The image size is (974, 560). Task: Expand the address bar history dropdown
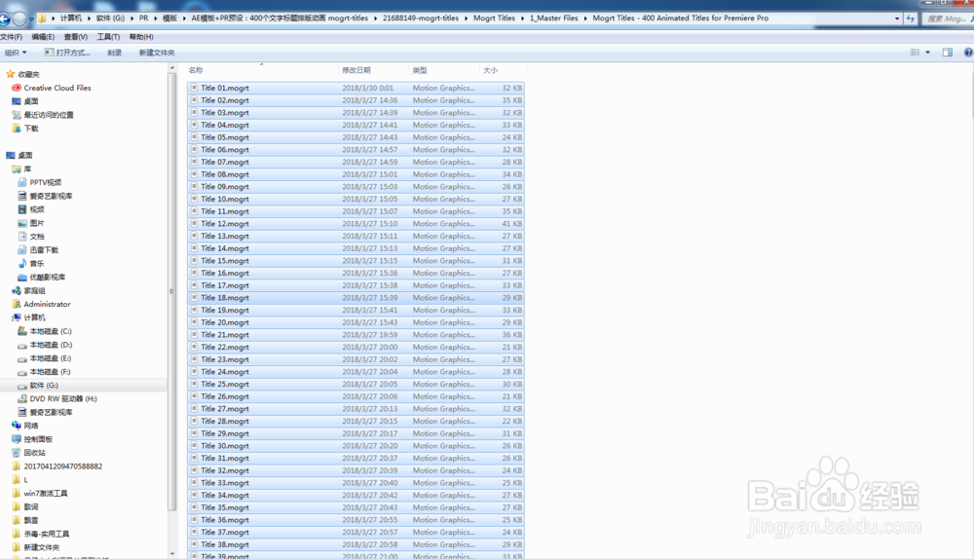pos(897,19)
